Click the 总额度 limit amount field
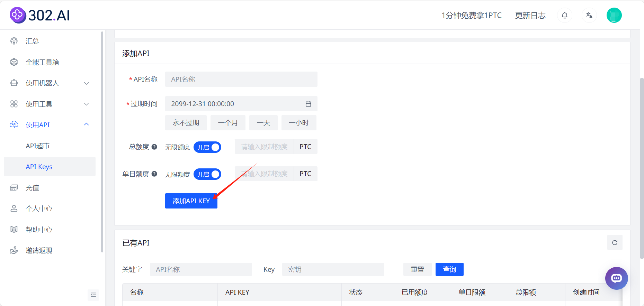 tap(264, 147)
